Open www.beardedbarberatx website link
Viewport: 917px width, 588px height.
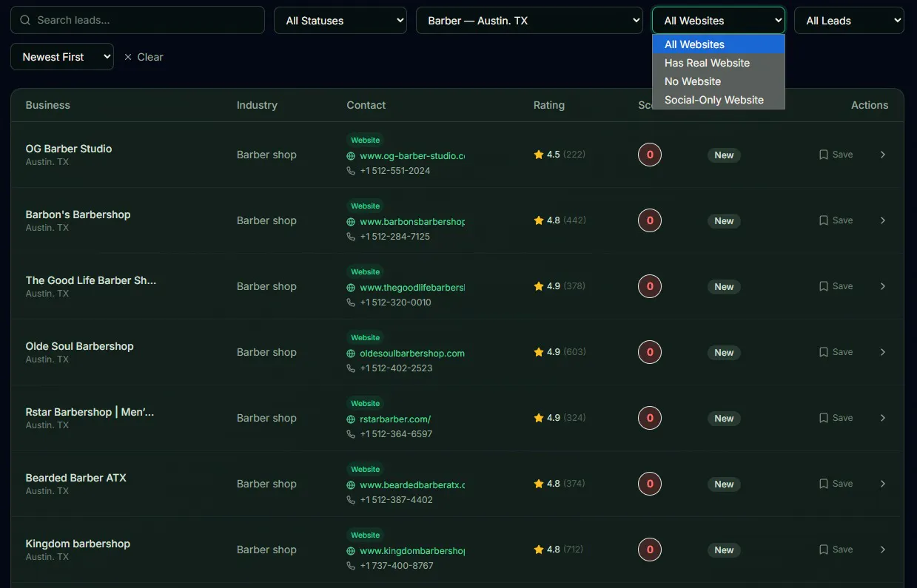click(x=412, y=485)
